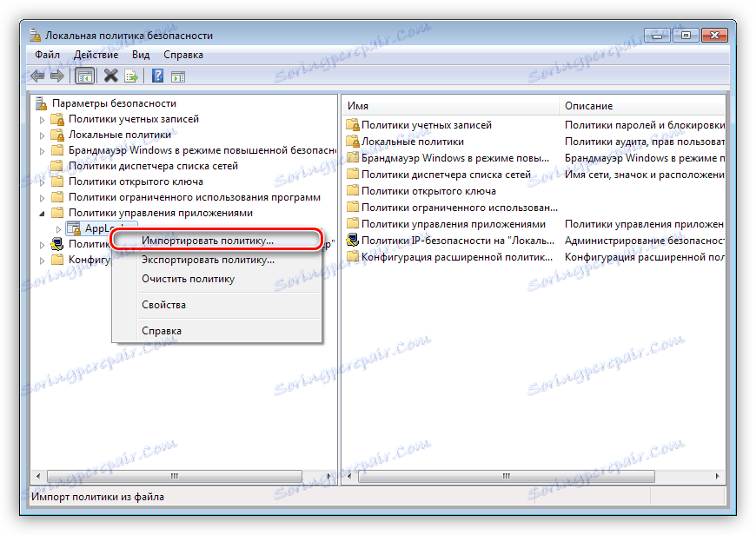Click the Forward navigation arrow in the toolbar
Viewport: 756px width, 535px height.
[x=57, y=76]
